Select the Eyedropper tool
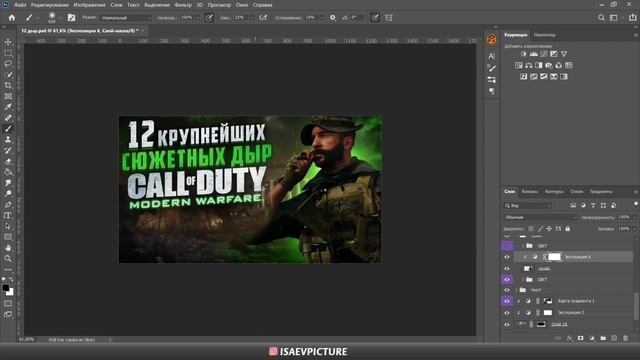 [x=8, y=107]
